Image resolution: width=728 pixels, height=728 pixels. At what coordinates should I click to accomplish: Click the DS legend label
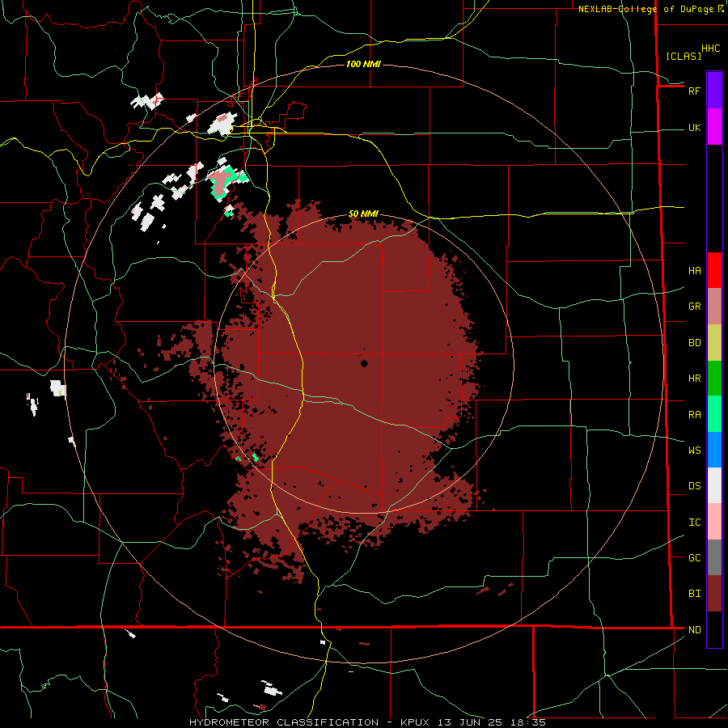coord(694,486)
